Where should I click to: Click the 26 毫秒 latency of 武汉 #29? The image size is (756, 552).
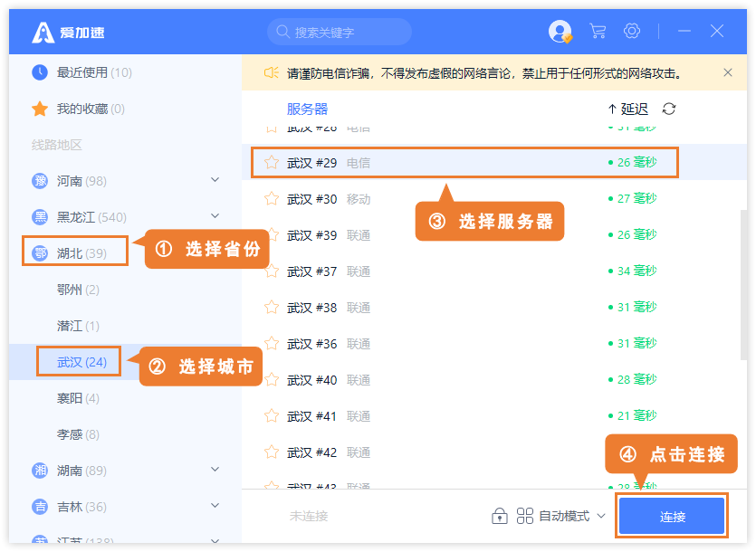click(633, 163)
